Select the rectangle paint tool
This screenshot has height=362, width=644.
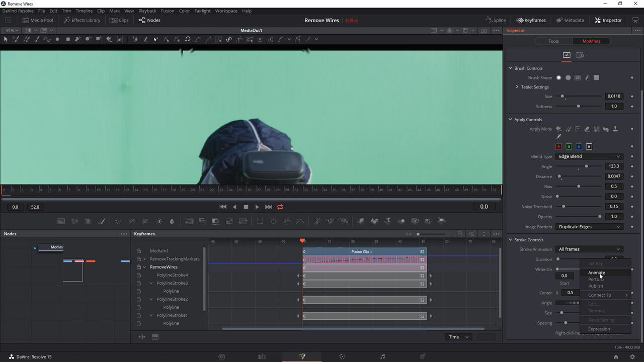(68, 39)
